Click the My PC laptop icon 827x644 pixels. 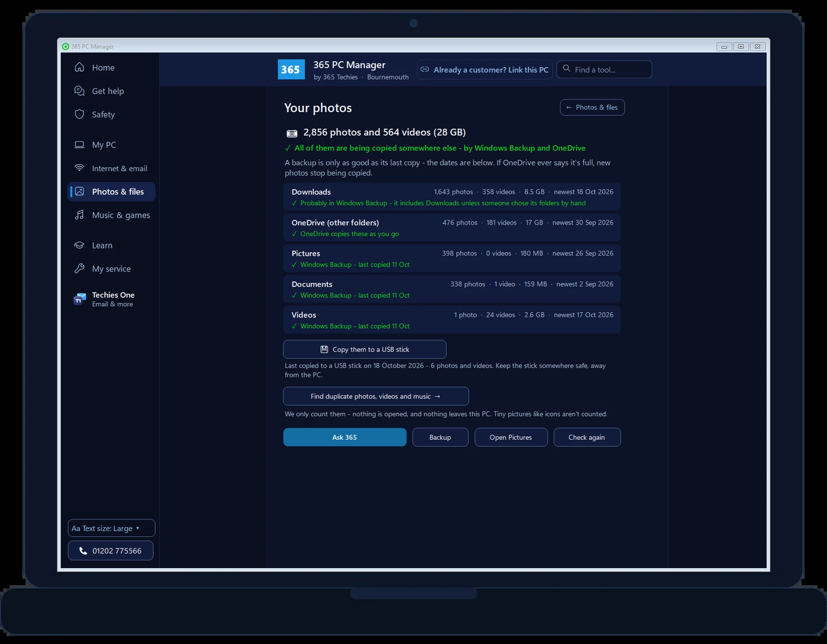click(x=80, y=145)
